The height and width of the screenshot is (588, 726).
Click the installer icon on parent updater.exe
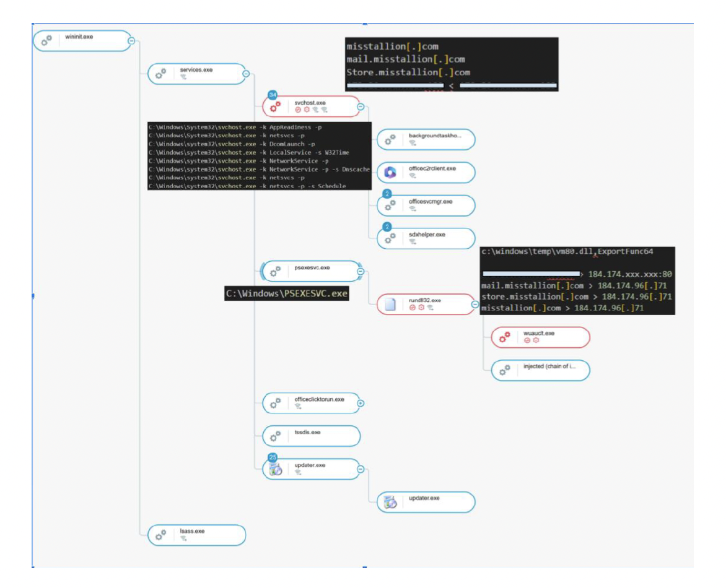276,470
